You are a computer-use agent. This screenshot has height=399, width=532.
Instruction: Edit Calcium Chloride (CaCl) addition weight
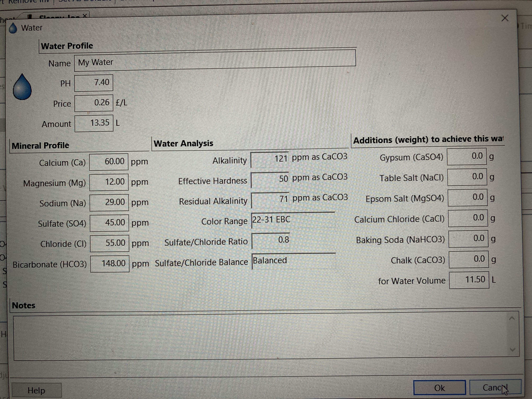pos(468,218)
